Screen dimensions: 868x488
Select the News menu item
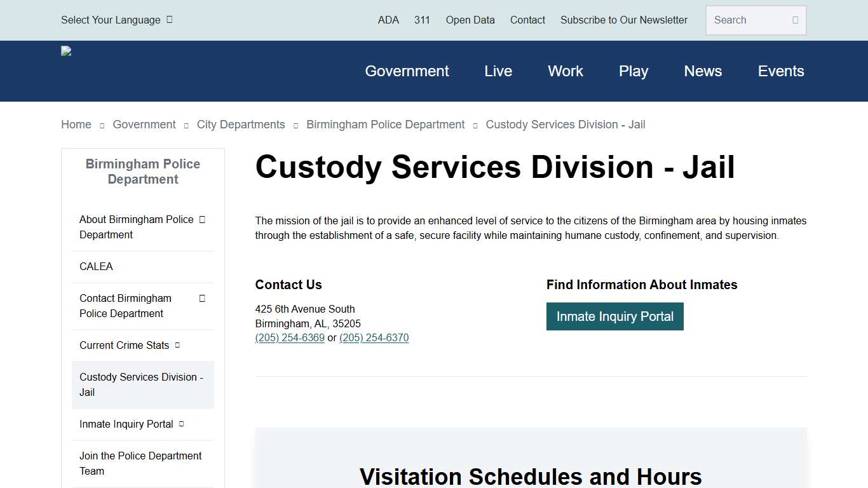(x=703, y=71)
